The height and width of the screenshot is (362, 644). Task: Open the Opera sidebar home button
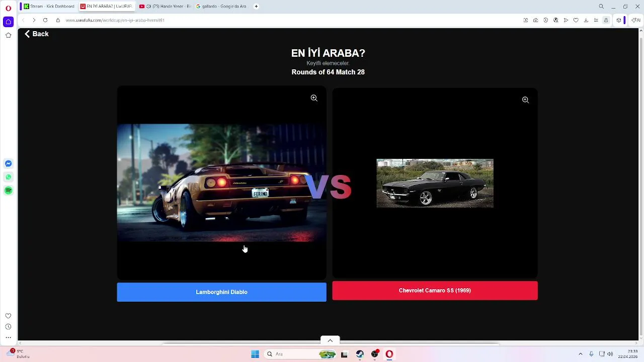tap(8, 22)
